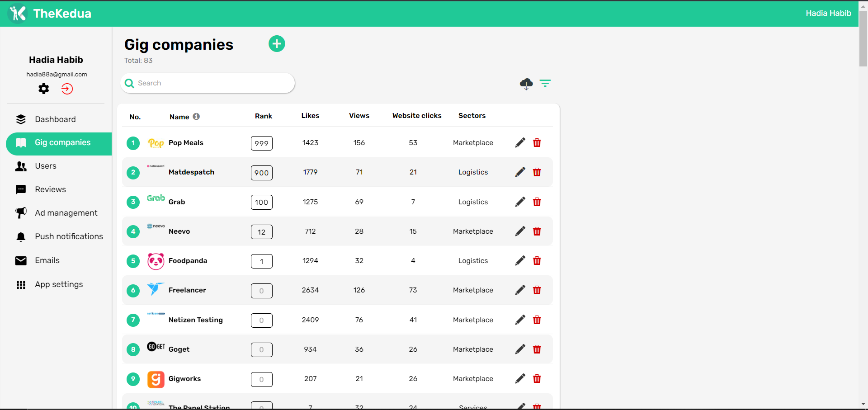868x410 pixels.
Task: Click the Freelancer company name
Action: click(x=187, y=290)
